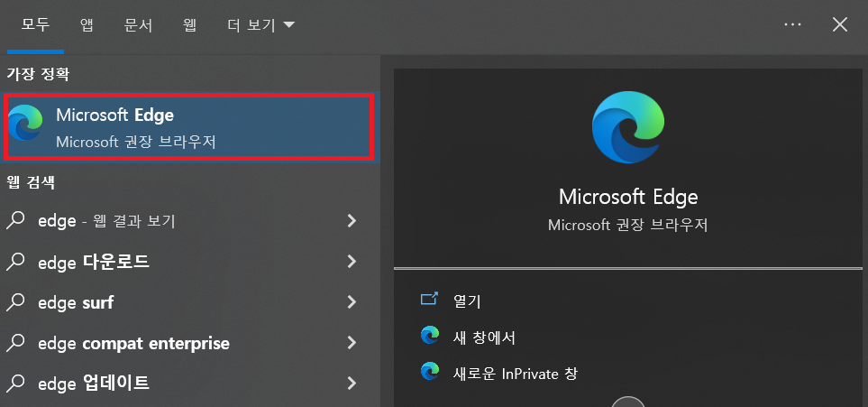Switch to the 앱 tab

tap(87, 25)
